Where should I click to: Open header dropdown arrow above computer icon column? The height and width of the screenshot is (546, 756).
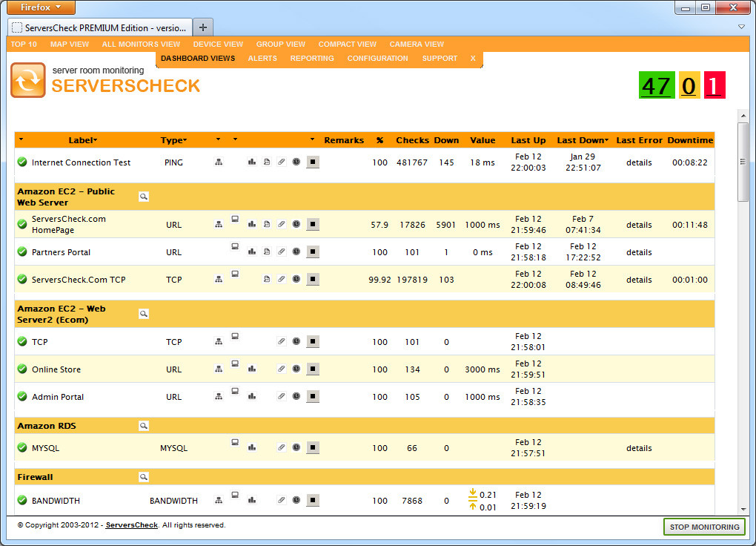[235, 139]
